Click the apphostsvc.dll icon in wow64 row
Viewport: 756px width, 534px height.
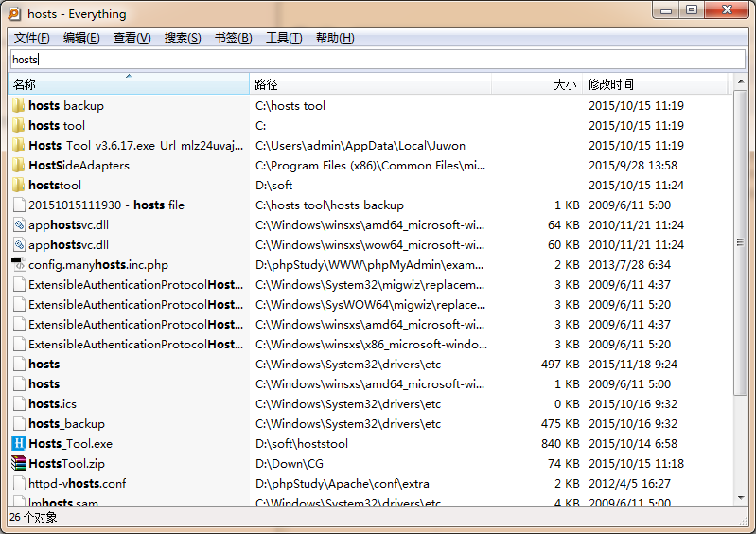(x=19, y=244)
